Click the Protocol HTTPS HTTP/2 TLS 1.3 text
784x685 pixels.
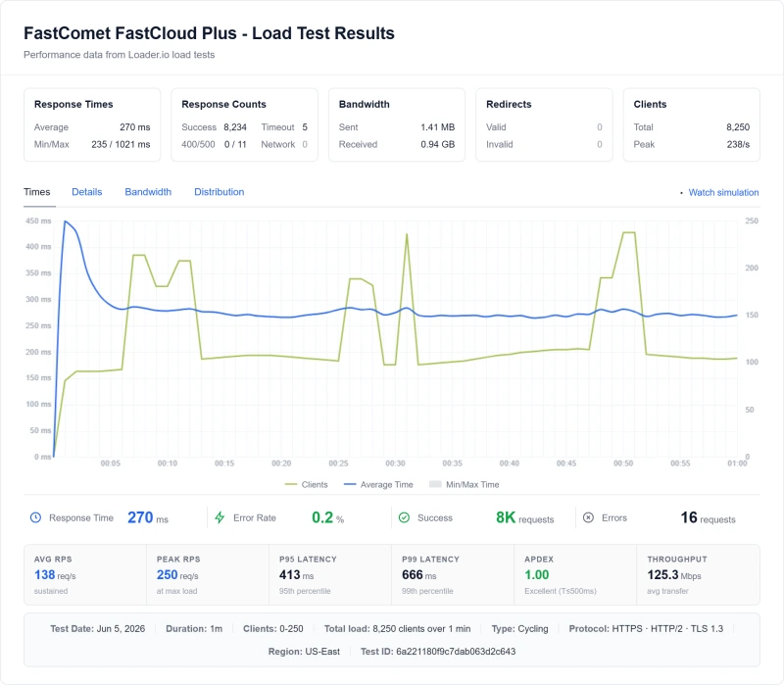646,628
